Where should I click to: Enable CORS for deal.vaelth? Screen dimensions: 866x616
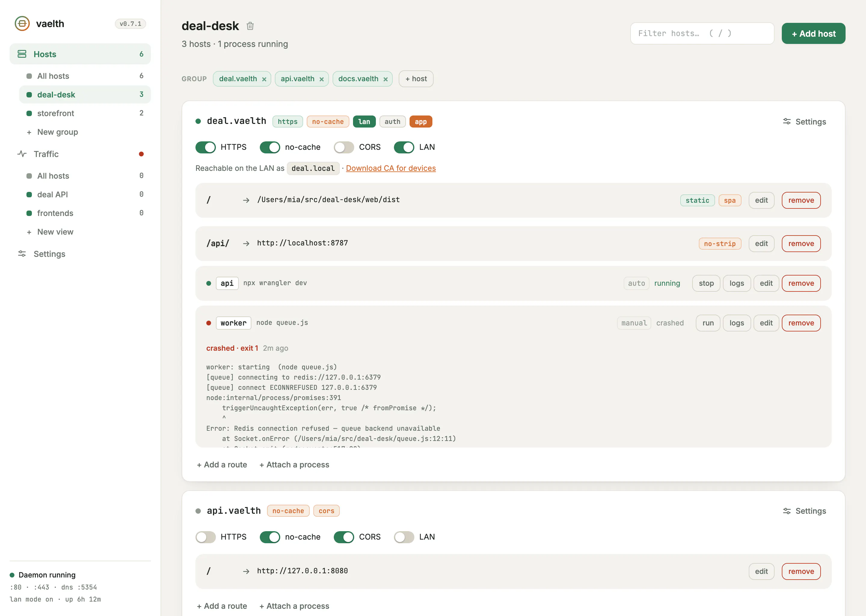coord(344,147)
